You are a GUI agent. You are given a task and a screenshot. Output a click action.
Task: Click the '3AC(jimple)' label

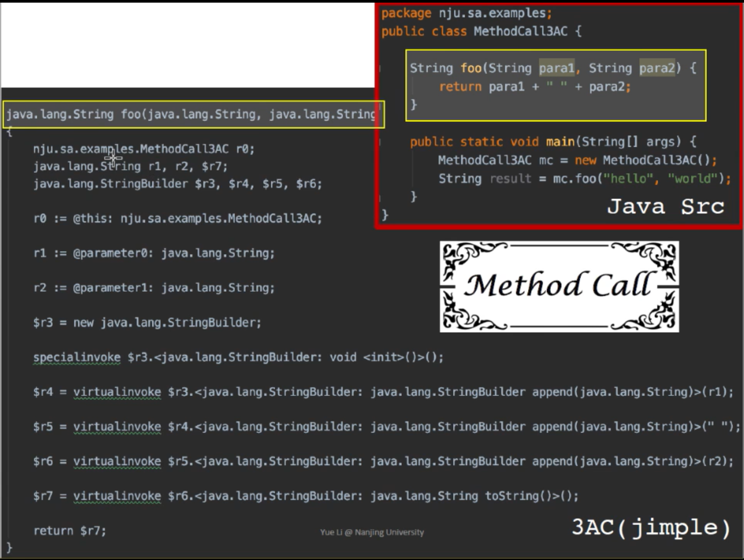[651, 527]
